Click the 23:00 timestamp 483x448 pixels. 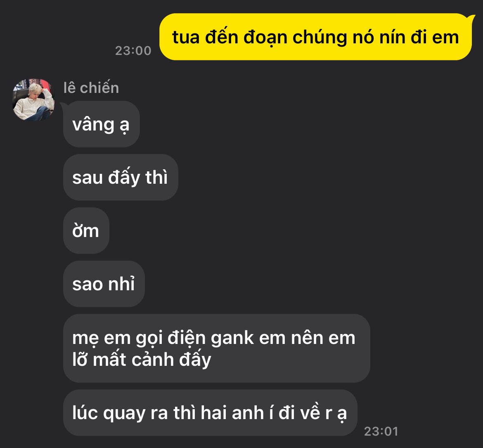133,50
